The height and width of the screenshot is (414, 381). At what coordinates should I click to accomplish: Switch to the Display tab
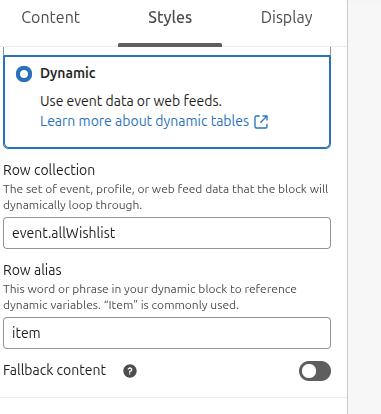click(287, 17)
